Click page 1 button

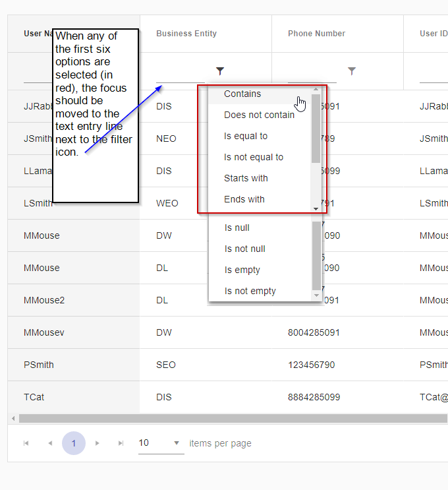tap(74, 443)
